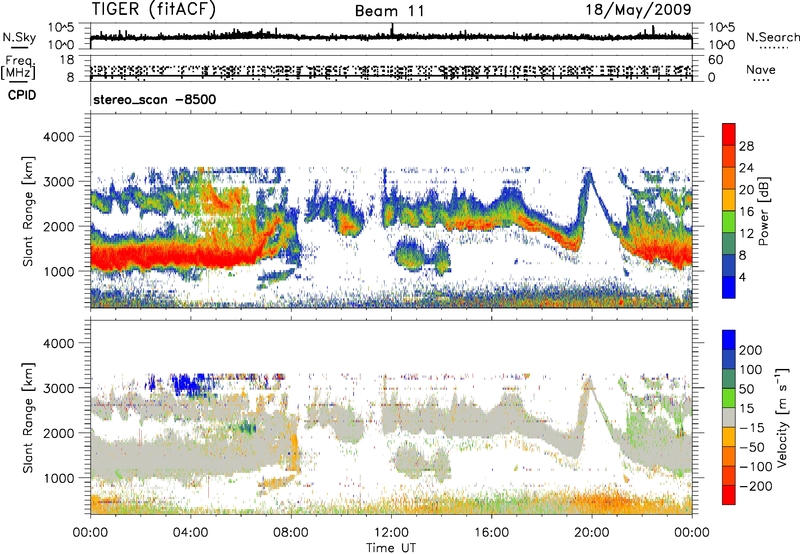Click the "2000" tick label on Velocity panel

[59, 433]
